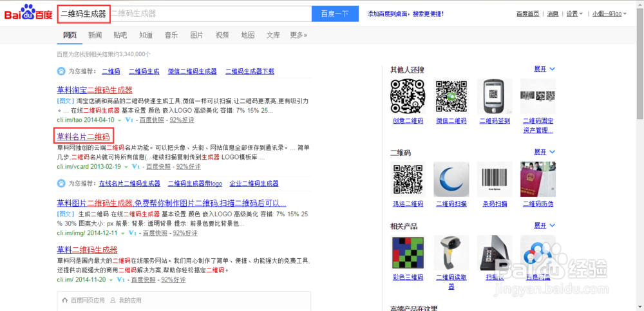The image size is (644, 311).
Task: Click 彩色三维码 colored grid icon
Action: click(x=408, y=252)
